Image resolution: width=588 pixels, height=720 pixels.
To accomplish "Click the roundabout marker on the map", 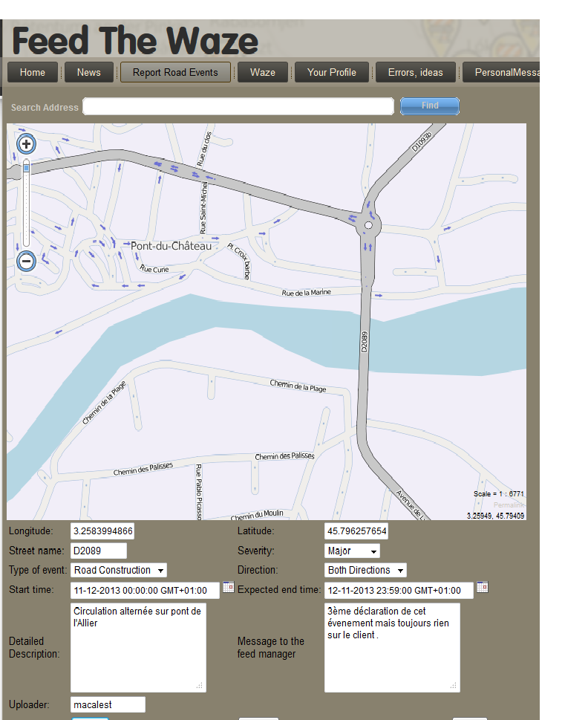I will point(368,224).
